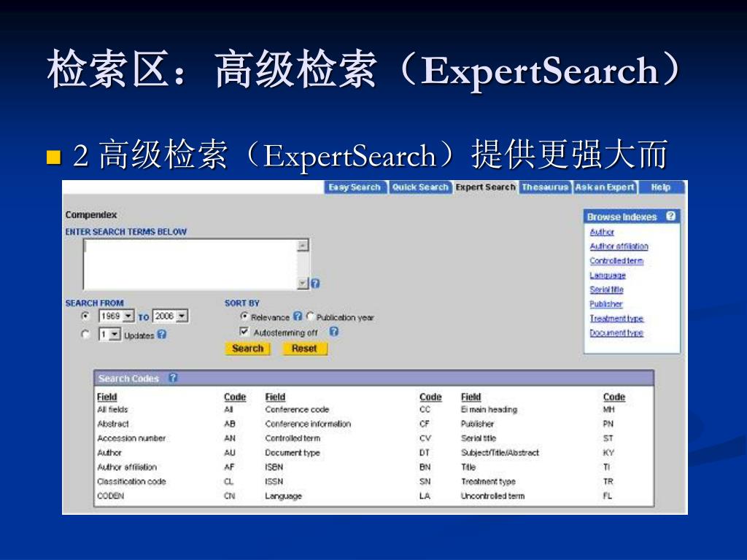Viewport: 747px width, 560px height.
Task: Open Ask an Expert tab
Action: [605, 187]
